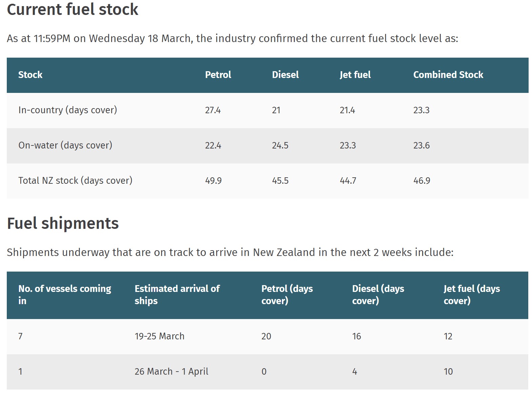The width and height of the screenshot is (532, 396).
Task: Select the "26 March - 1 April" arrival cell
Action: click(171, 372)
